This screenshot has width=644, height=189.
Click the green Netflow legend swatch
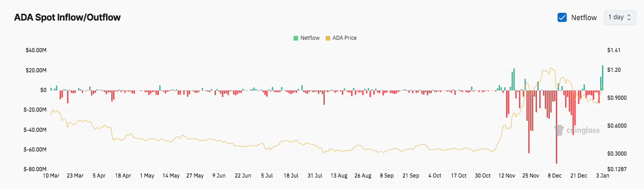pyautogui.click(x=296, y=38)
